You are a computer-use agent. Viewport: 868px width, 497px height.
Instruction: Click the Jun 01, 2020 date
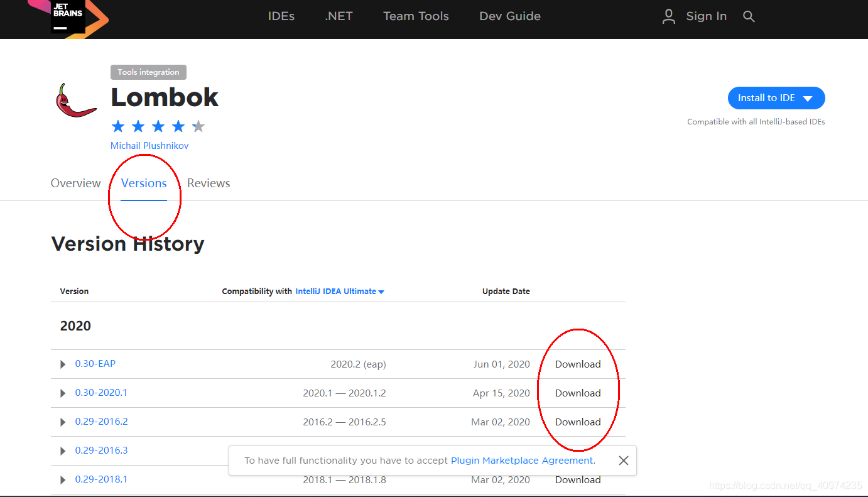pyautogui.click(x=502, y=364)
